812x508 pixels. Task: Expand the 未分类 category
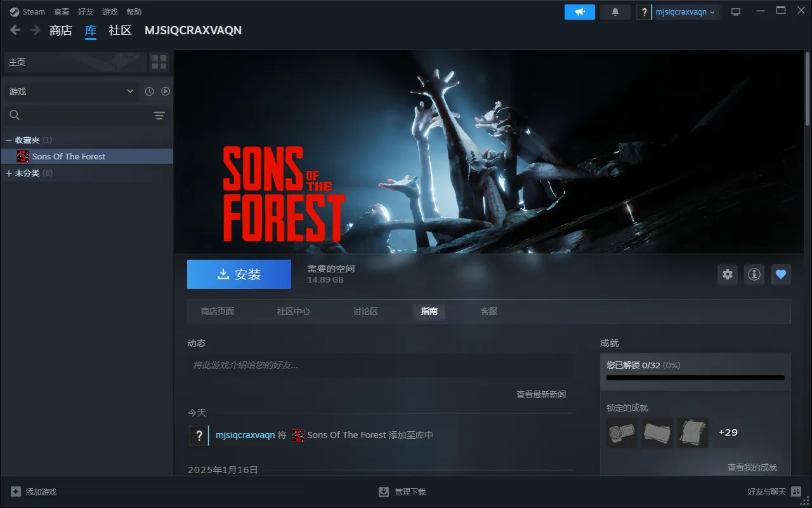click(x=9, y=173)
